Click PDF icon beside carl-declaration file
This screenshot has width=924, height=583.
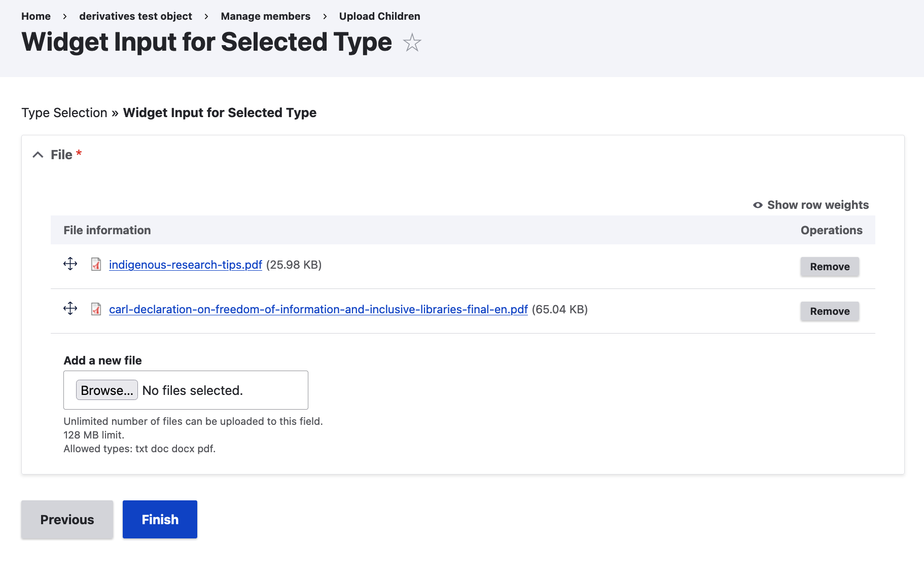tap(96, 309)
